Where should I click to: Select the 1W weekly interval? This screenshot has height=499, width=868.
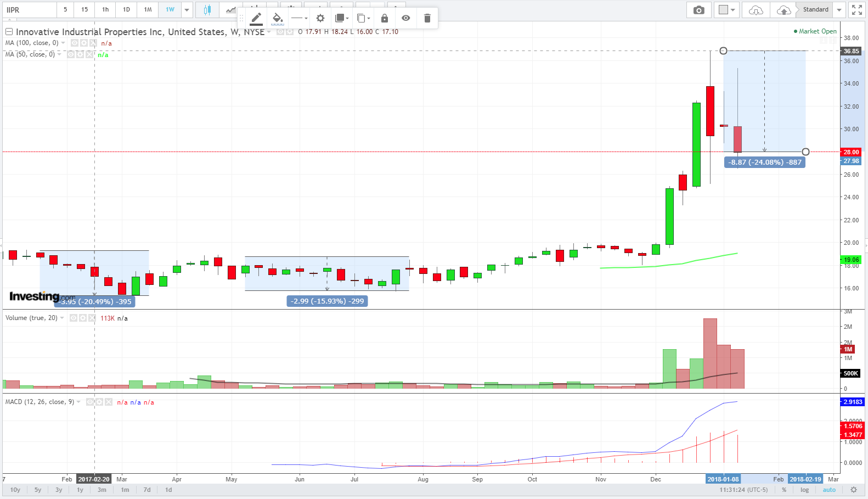(170, 10)
